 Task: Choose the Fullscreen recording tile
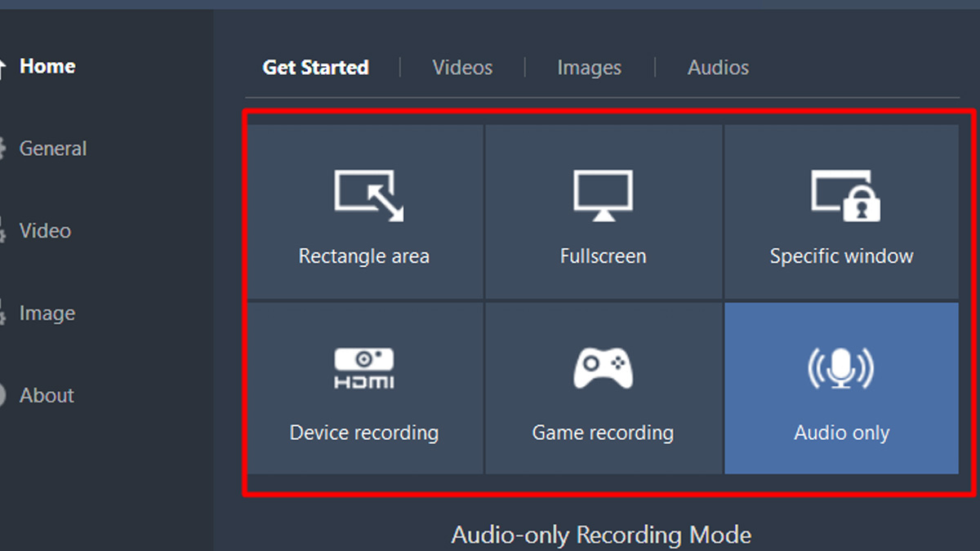pos(604,212)
